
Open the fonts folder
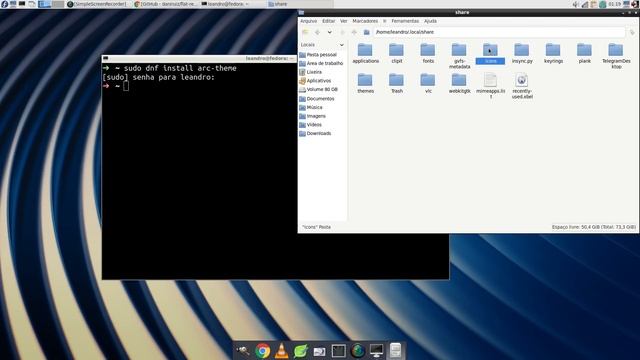click(428, 53)
